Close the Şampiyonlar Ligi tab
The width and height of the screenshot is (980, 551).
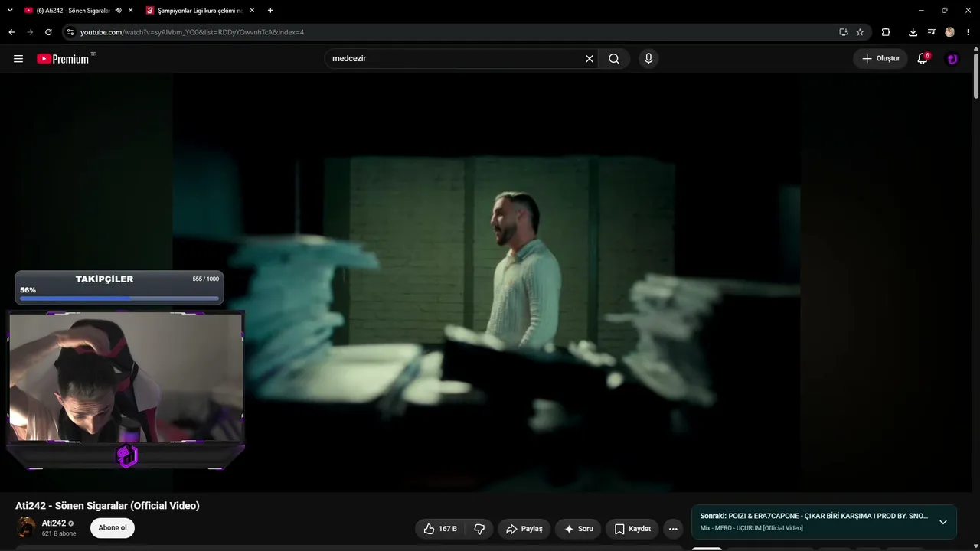252,11
